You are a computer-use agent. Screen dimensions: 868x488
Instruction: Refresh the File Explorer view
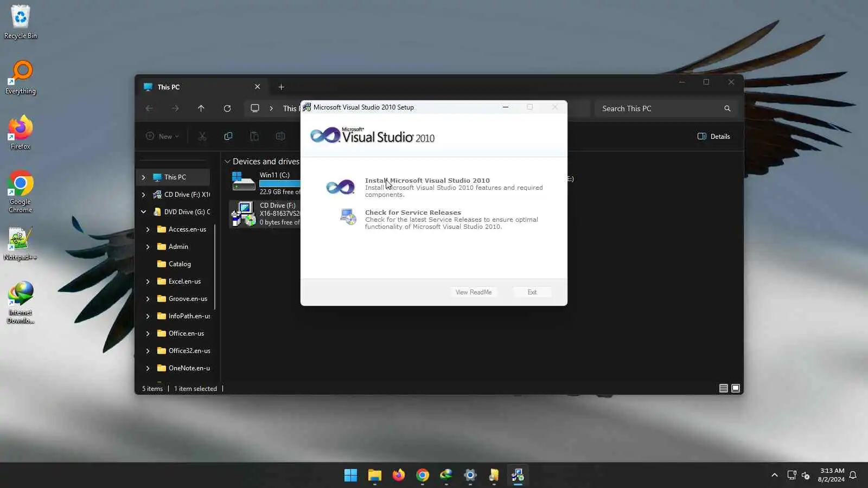click(x=227, y=108)
